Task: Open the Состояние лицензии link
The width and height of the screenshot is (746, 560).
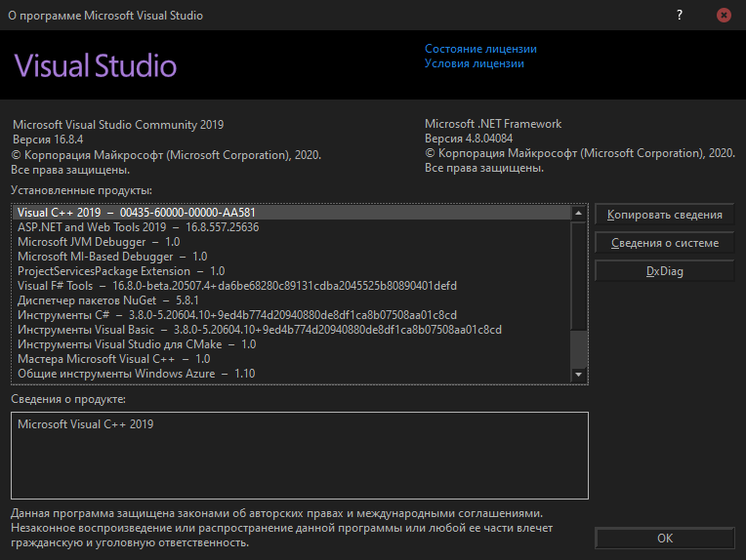Action: 480,49
